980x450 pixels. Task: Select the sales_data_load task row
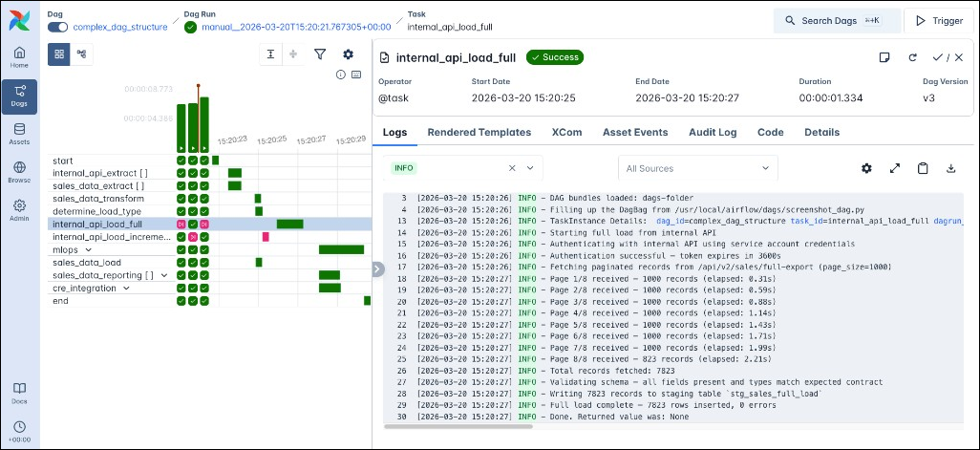(x=111, y=263)
